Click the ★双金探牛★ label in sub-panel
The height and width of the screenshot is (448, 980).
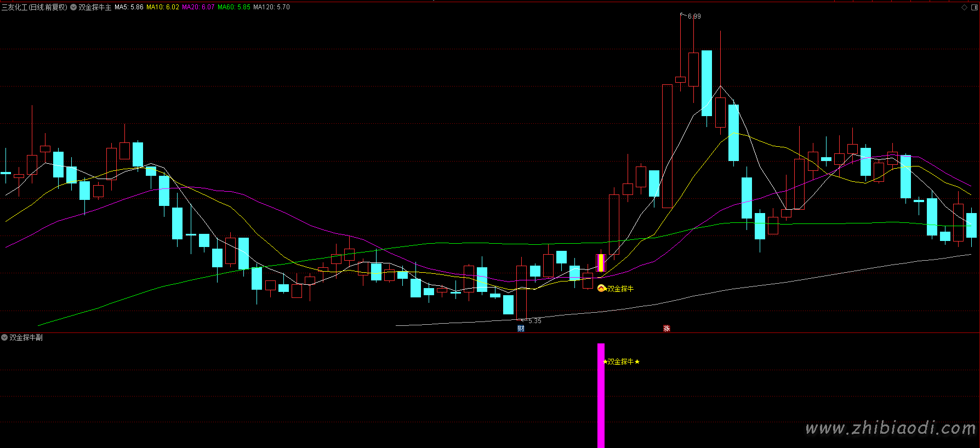(x=621, y=361)
